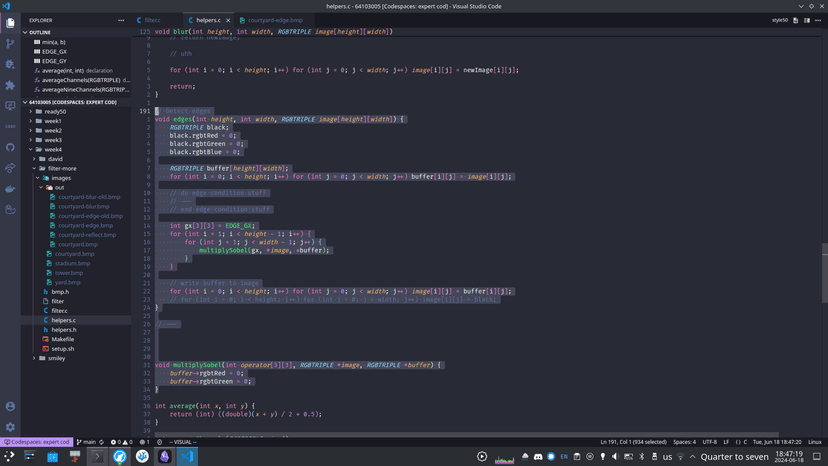Image resolution: width=828 pixels, height=466 pixels.
Task: Open the Extensions view
Action: click(10, 86)
